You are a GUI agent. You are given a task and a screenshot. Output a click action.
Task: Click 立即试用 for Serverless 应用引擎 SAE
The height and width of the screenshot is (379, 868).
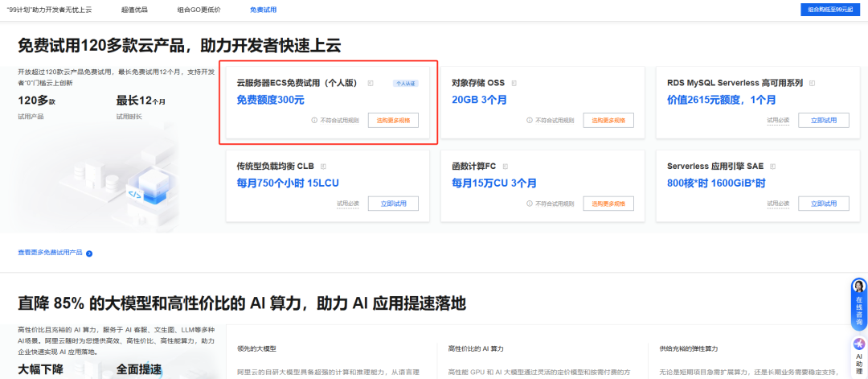(x=824, y=204)
